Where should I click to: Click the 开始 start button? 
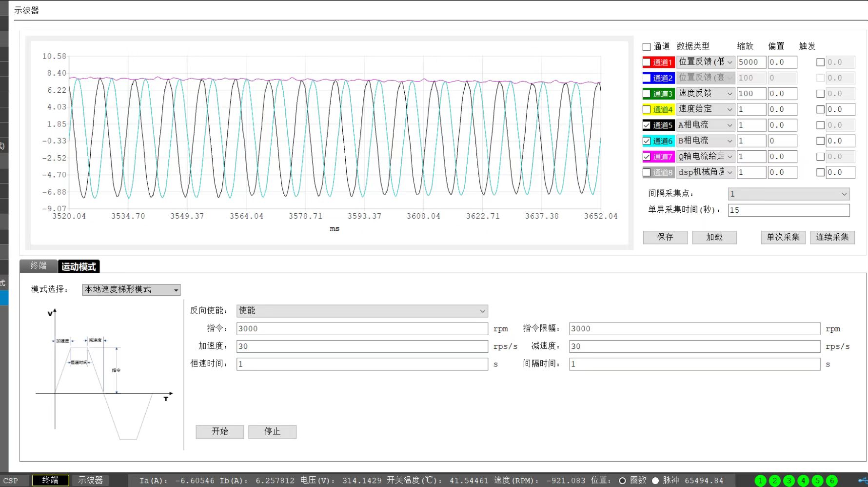pyautogui.click(x=220, y=432)
